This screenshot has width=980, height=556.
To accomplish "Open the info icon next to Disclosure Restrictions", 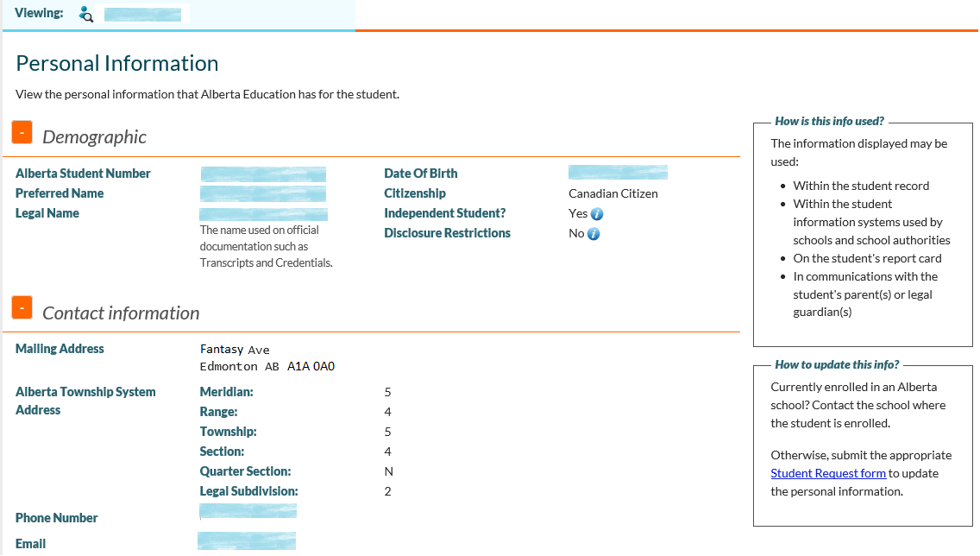I will [x=594, y=234].
